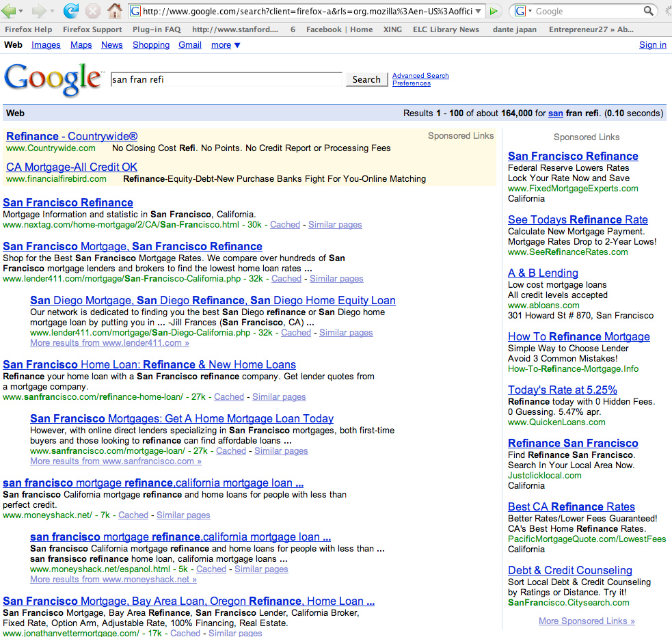The width and height of the screenshot is (672, 637).
Task: Switch to News search tab
Action: point(112,45)
